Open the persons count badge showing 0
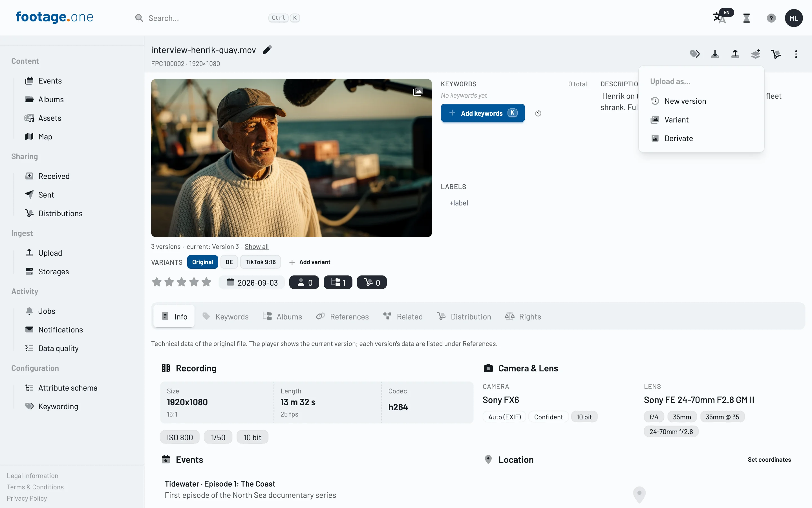This screenshot has height=508, width=812. [304, 283]
